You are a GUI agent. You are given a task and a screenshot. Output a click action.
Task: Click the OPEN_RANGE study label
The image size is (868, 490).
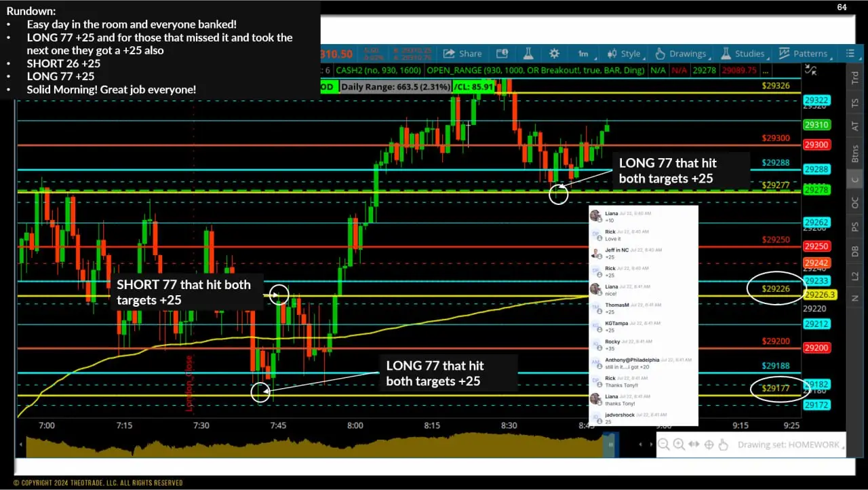tap(534, 70)
